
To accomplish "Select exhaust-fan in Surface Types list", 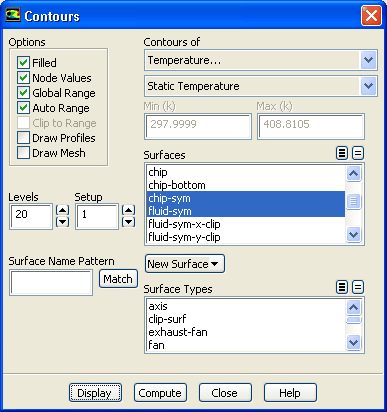I will [246, 332].
